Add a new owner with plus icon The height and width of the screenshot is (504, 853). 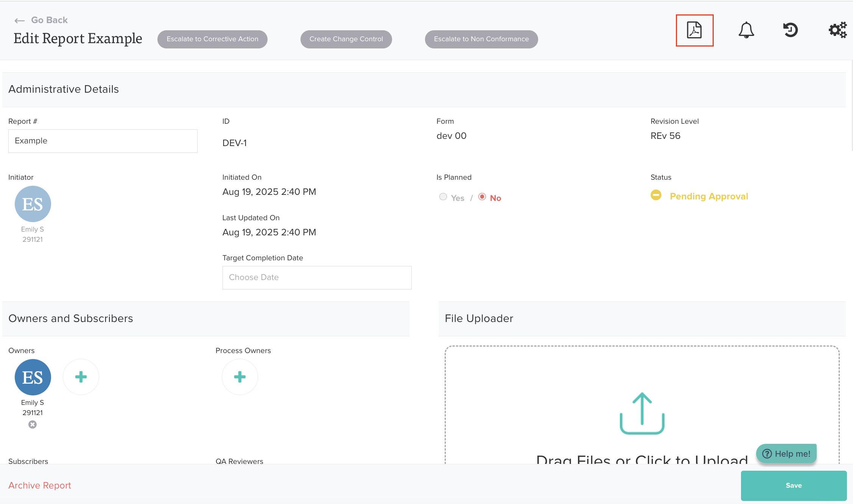[x=81, y=377]
